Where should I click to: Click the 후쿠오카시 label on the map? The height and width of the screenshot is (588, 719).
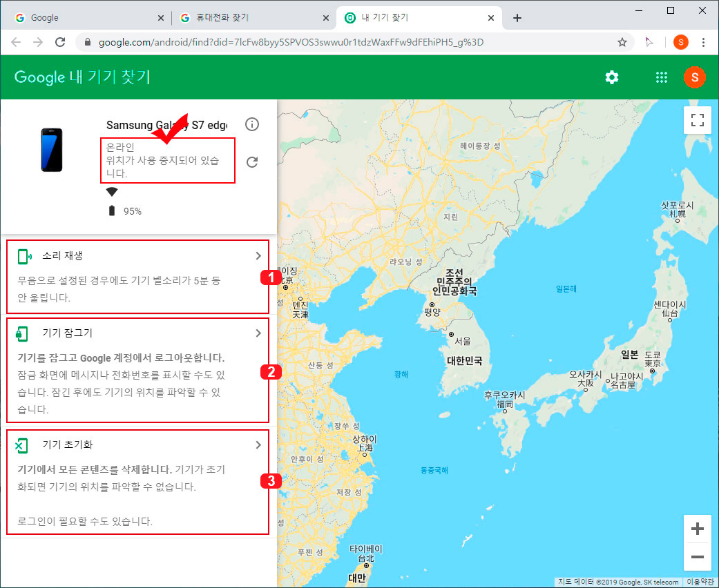[505, 395]
